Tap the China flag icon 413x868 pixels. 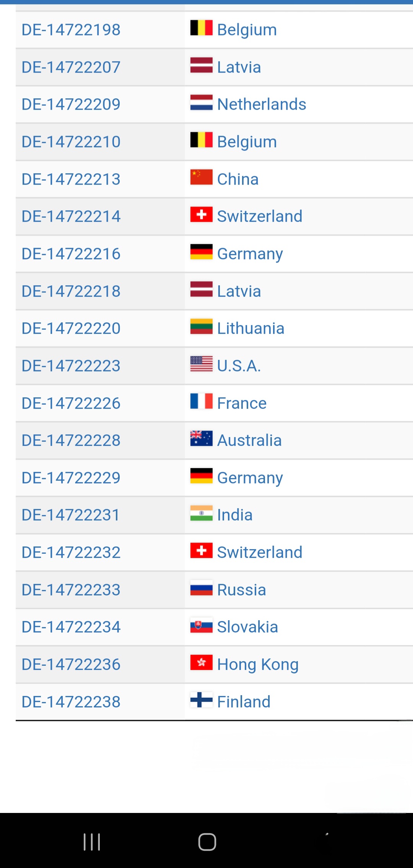pos(202,177)
